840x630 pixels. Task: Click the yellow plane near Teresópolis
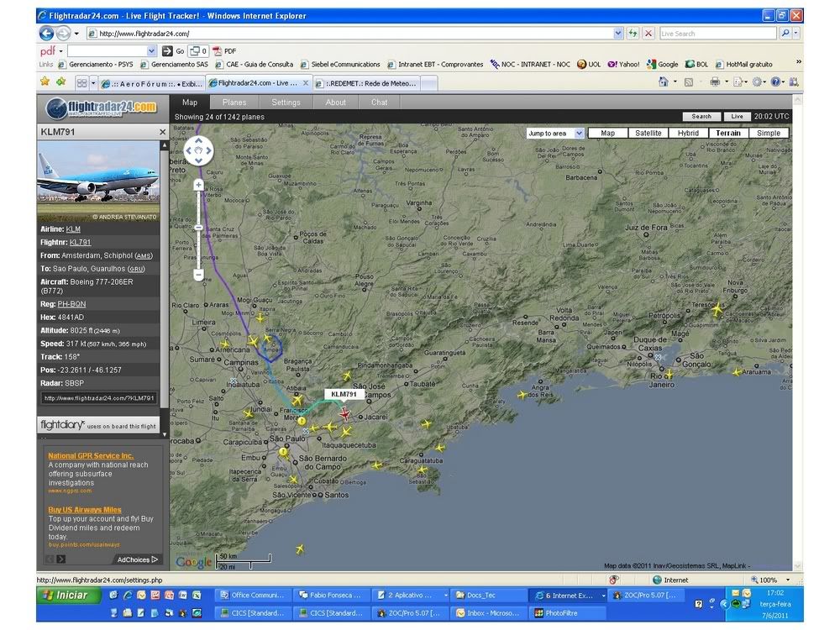717,310
